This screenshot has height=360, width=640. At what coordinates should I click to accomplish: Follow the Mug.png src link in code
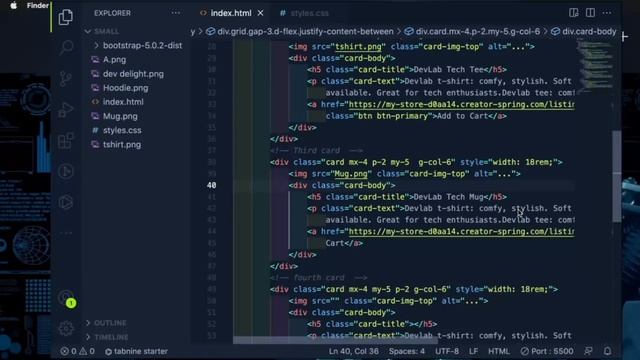point(351,174)
